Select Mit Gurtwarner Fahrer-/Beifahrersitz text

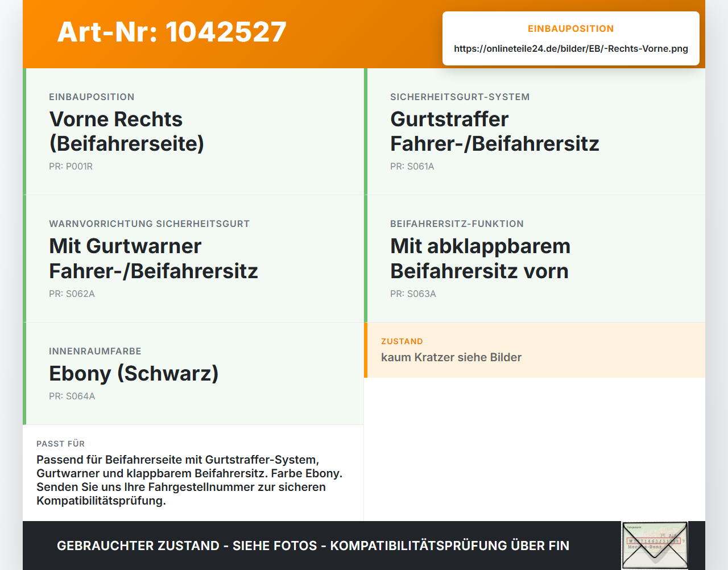coord(154,258)
